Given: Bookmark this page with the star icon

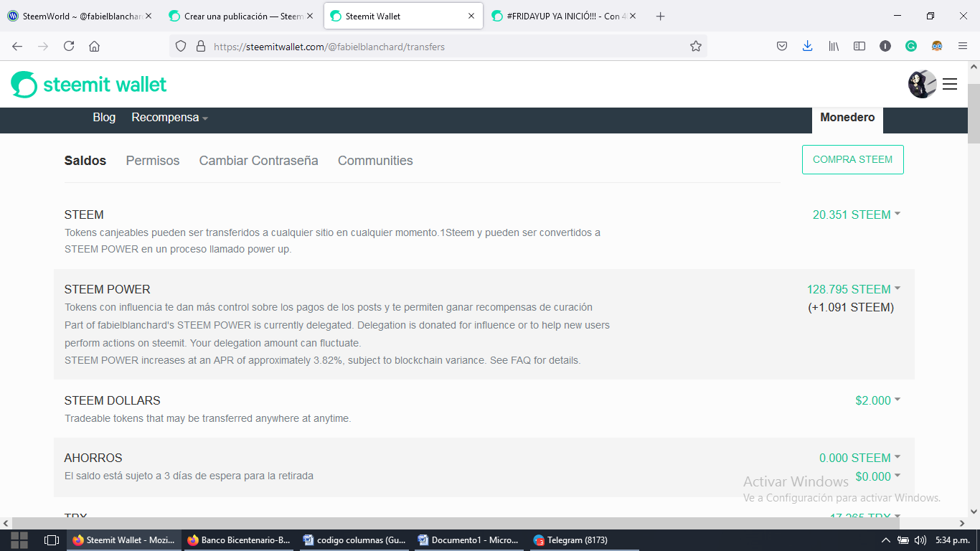Looking at the screenshot, I should click(695, 46).
